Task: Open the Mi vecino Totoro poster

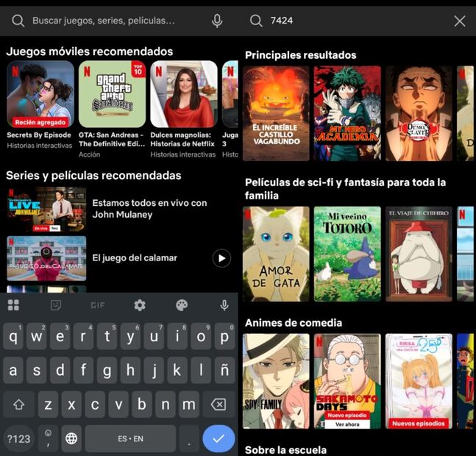Action: tap(347, 254)
